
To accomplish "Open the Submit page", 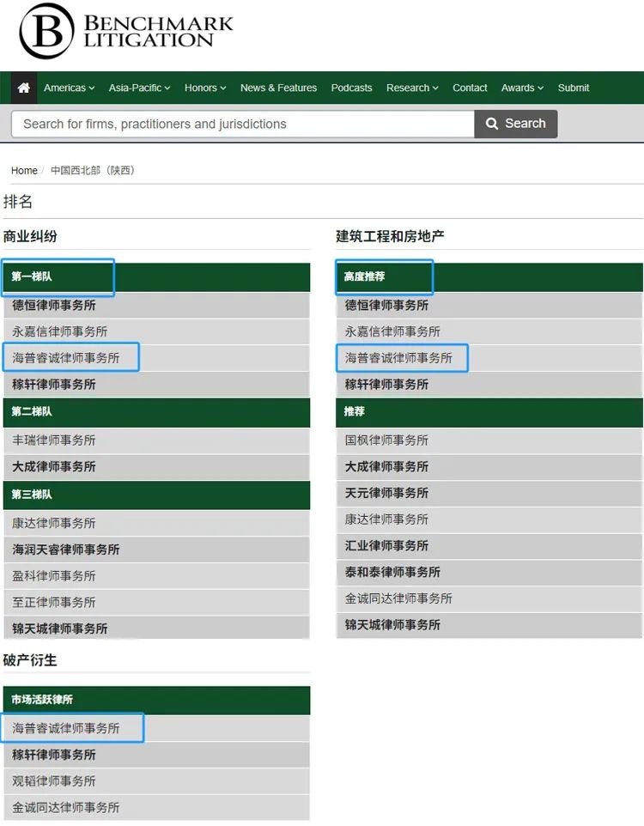I will coord(574,88).
